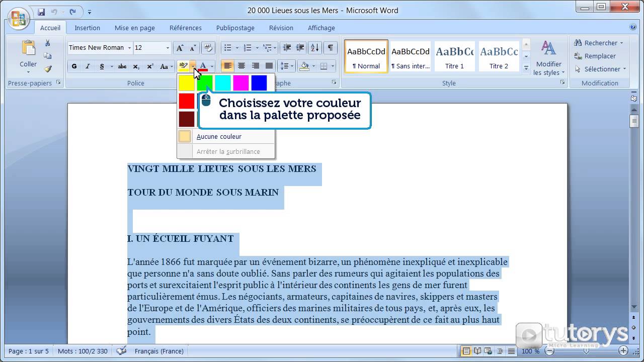Apply the Titre 2 style
Image resolution: width=644 pixels, height=362 pixels.
click(499, 57)
